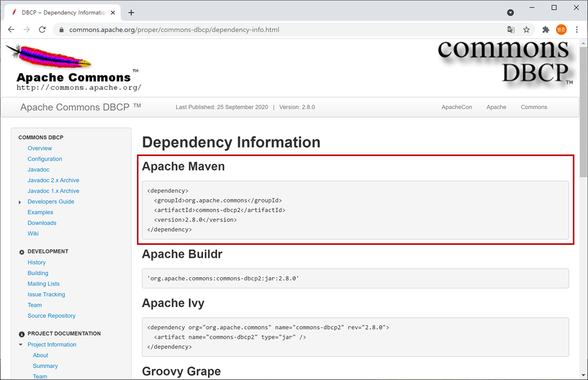The width and height of the screenshot is (588, 380).
Task: Open the Project Information link
Action: (52, 345)
